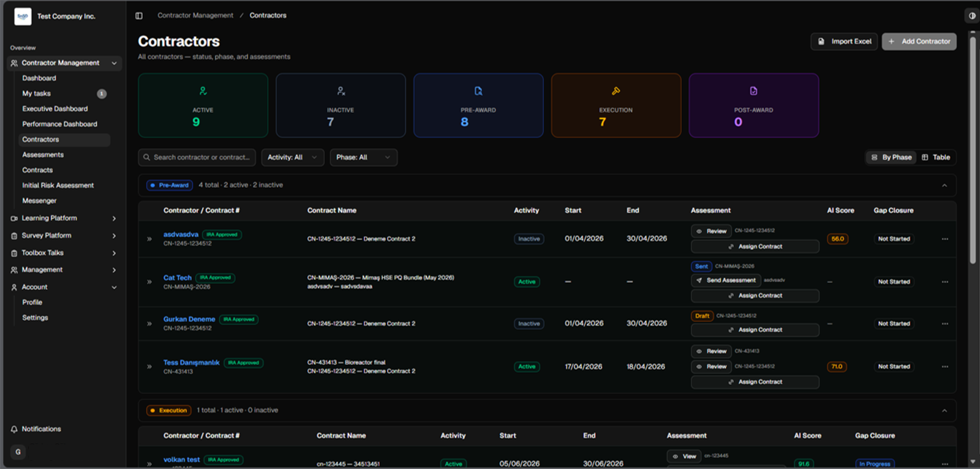Click the Pre-Award card document icon
Screen dimensions: 980x469
point(478,91)
